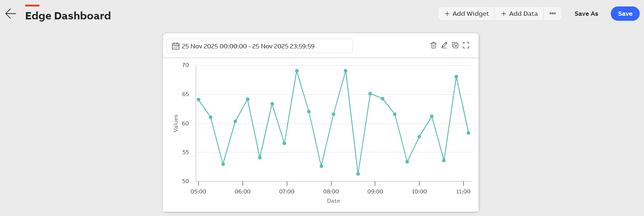The height and width of the screenshot is (216, 644).
Task: Click the Edge Dashboard title
Action: (x=68, y=16)
